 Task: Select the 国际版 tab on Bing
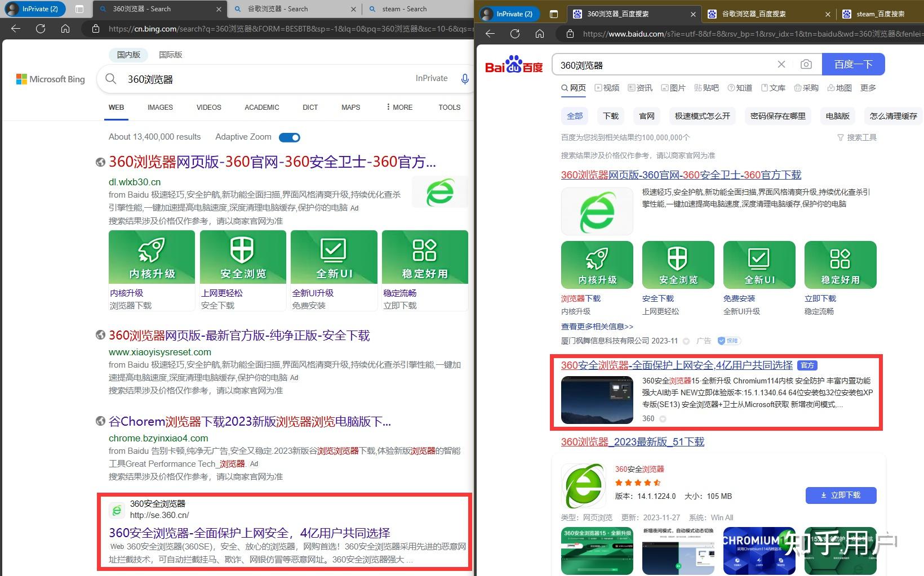pos(171,55)
